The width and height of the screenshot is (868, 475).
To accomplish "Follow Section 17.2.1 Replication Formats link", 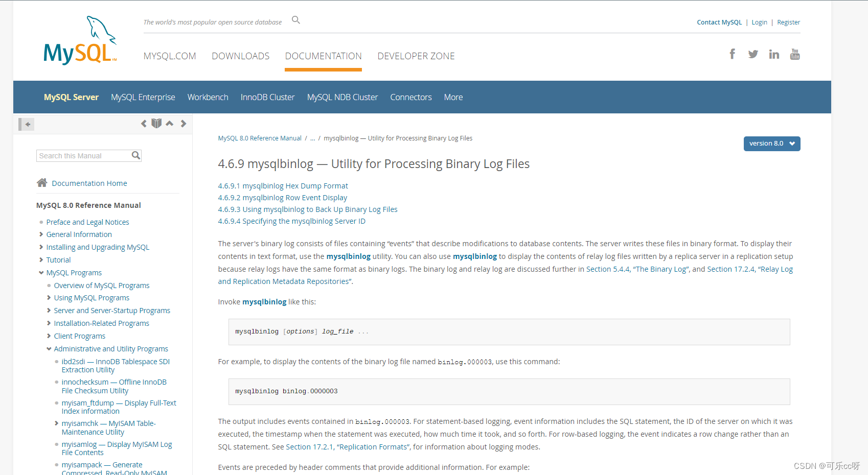I will click(348, 447).
